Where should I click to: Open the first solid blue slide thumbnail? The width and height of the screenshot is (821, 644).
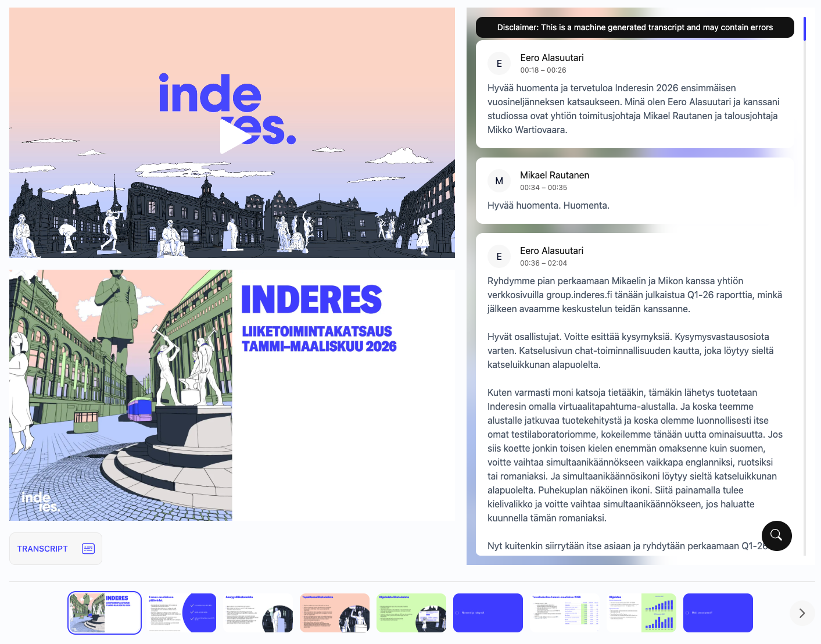488,613
